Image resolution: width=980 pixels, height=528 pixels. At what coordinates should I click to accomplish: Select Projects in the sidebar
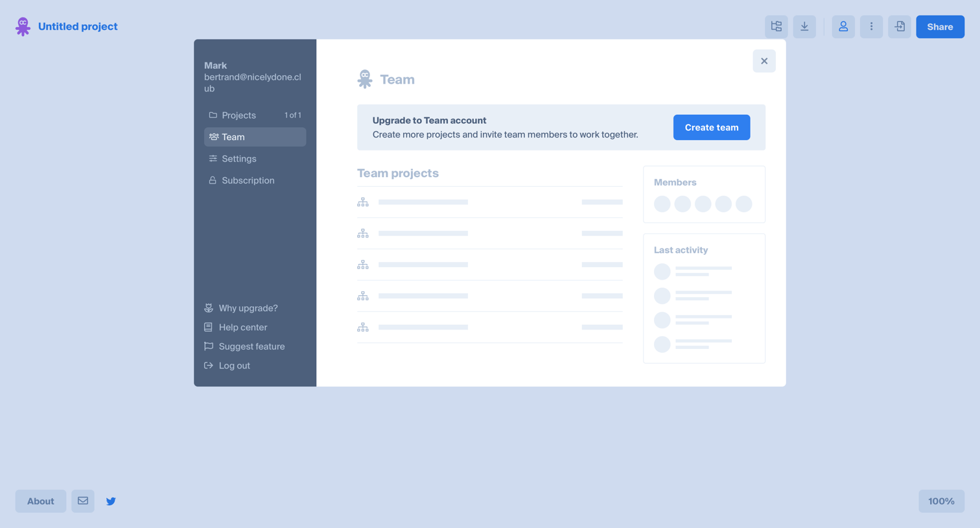tap(255, 115)
